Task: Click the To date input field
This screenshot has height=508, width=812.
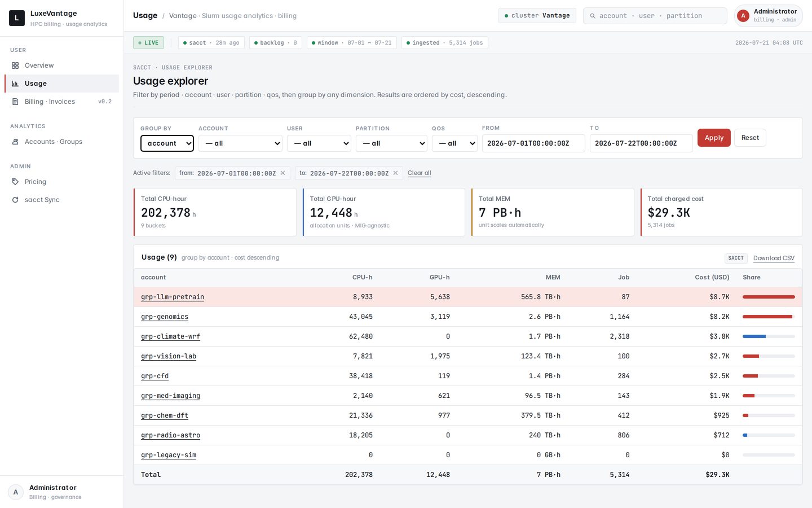Action: click(641, 143)
